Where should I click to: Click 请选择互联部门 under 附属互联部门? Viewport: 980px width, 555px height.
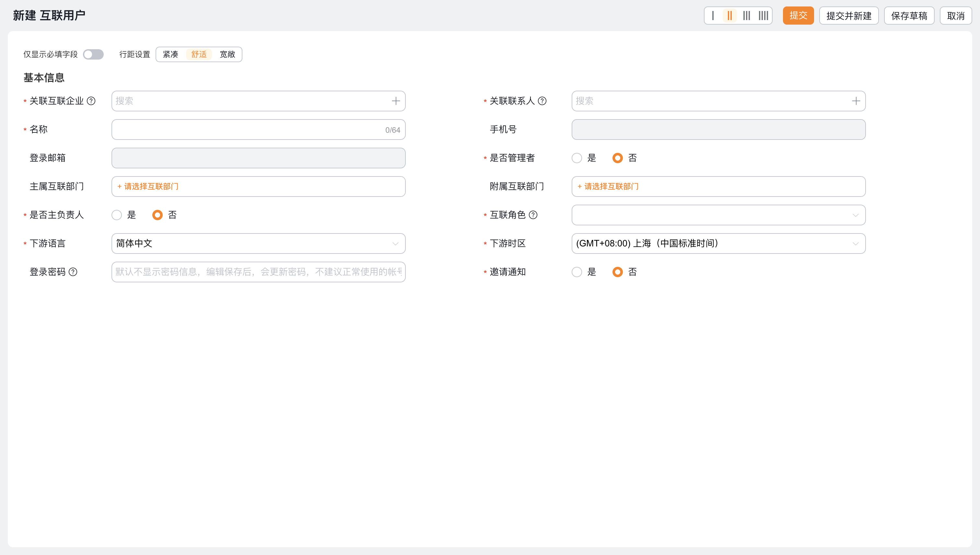[608, 187]
